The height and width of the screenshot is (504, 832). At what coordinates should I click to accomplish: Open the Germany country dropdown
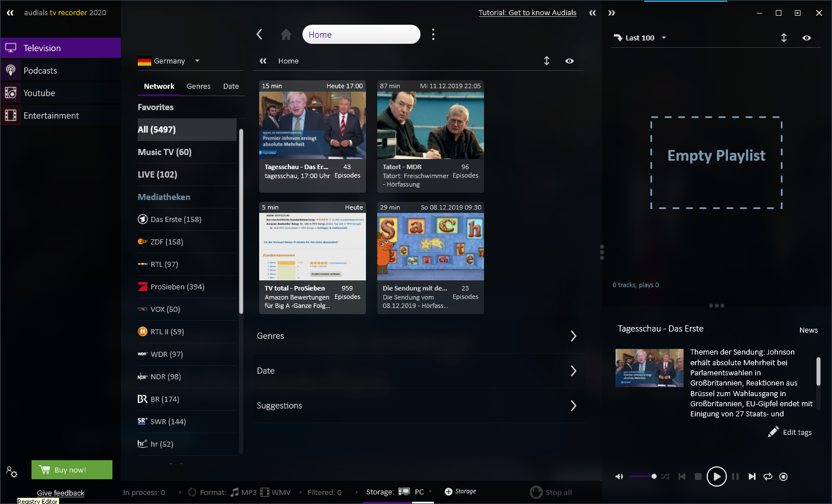pyautogui.click(x=169, y=61)
